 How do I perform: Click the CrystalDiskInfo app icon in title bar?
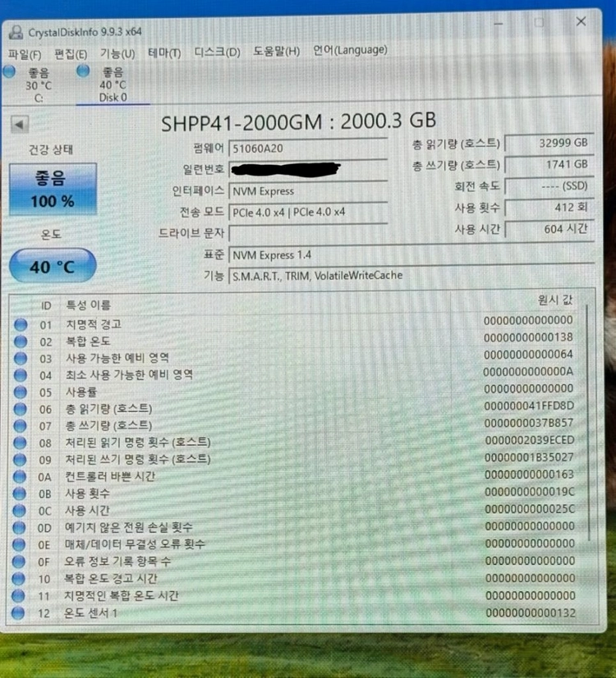click(16, 33)
